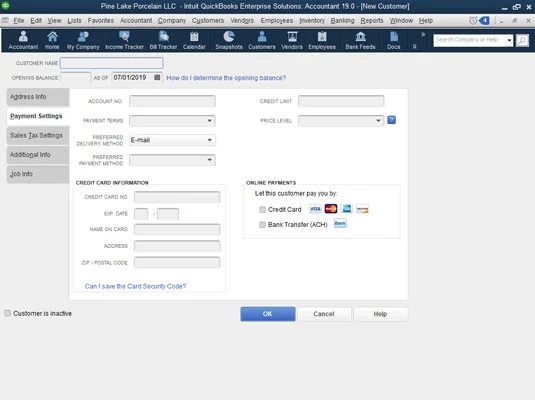Click the Zip / Postal Code field

177,262
